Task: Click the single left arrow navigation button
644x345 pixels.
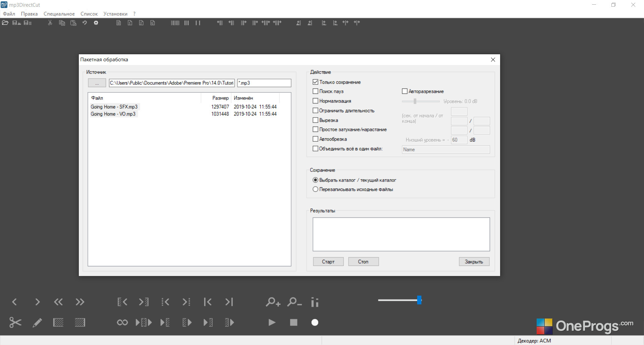Action: pyautogui.click(x=14, y=302)
